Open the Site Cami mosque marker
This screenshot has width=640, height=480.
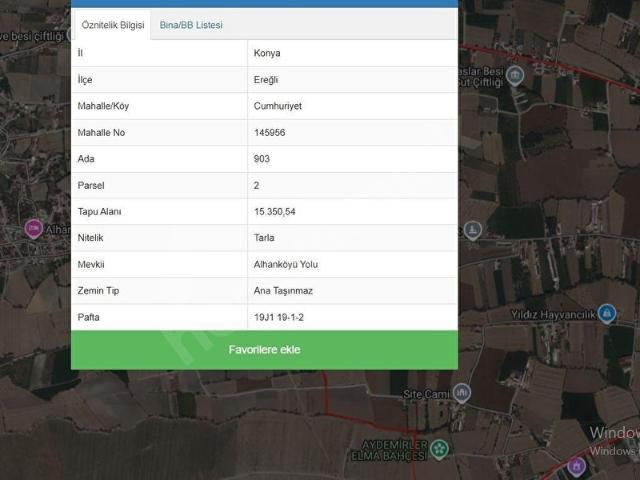[x=462, y=393]
